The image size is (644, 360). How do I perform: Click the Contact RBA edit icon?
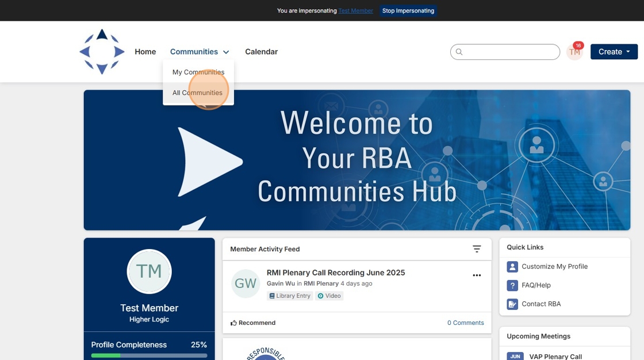(512, 304)
